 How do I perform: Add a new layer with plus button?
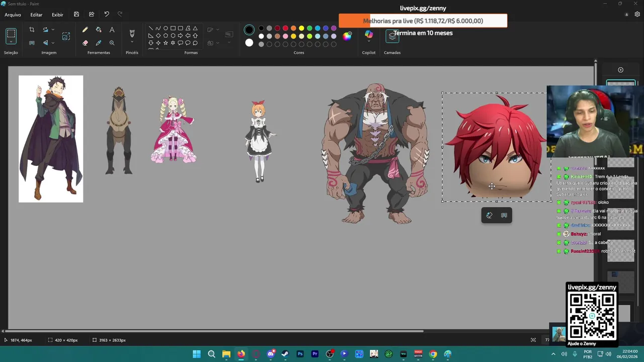[620, 70]
